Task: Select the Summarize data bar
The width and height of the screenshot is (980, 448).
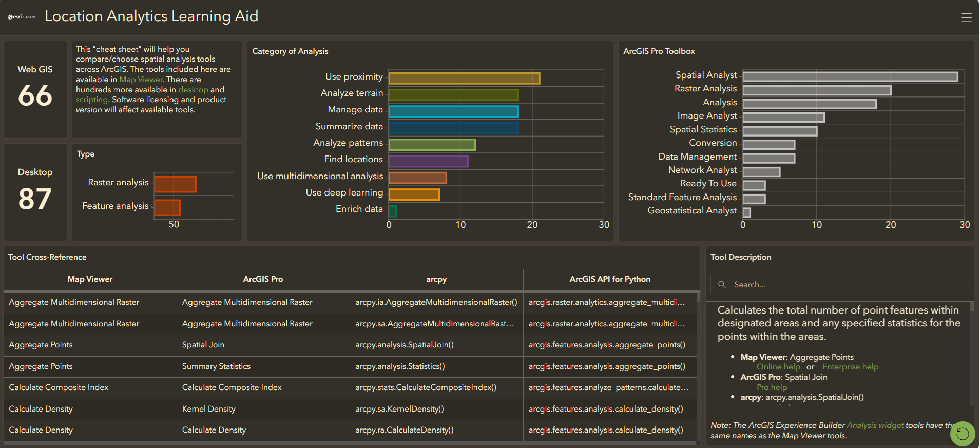Action: coord(453,128)
